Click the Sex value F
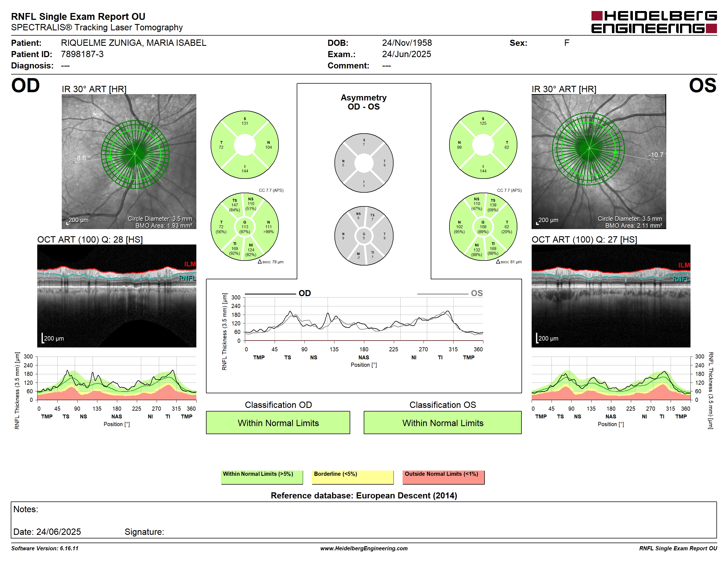Image resolution: width=728 pixels, height=563 pixels. [x=567, y=43]
